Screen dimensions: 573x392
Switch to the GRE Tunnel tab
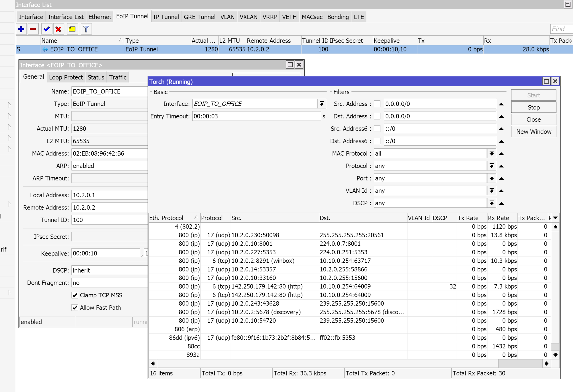pos(199,17)
